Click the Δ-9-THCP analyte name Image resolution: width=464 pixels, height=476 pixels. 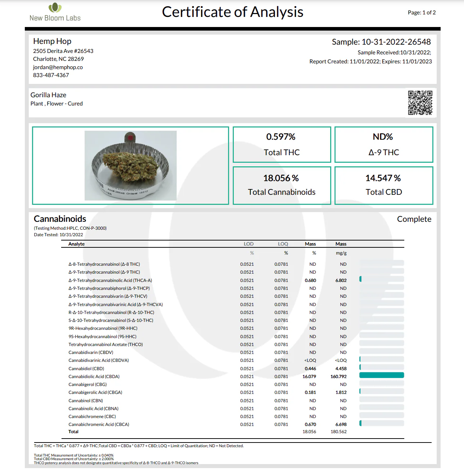(x=109, y=288)
